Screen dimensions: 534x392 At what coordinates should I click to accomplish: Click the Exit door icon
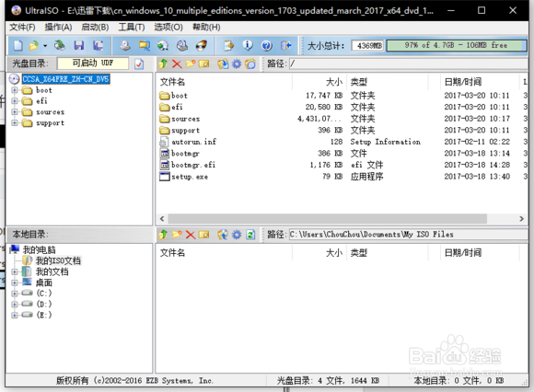(x=285, y=45)
